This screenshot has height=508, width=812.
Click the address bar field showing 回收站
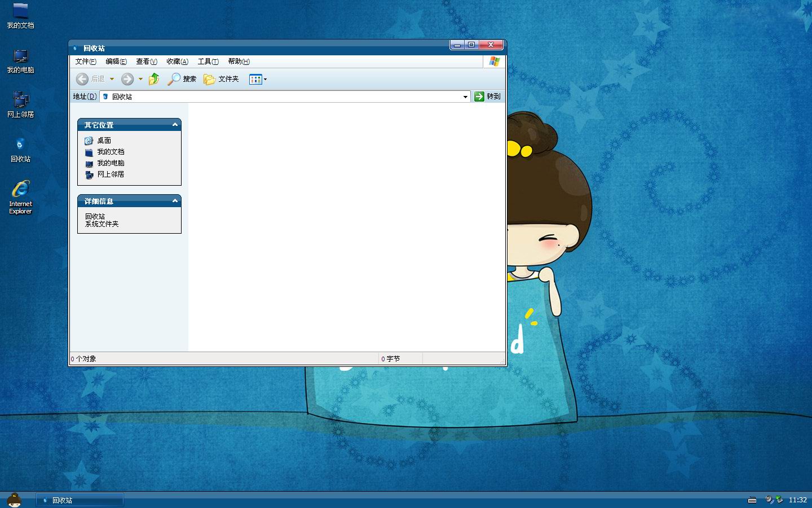[285, 97]
